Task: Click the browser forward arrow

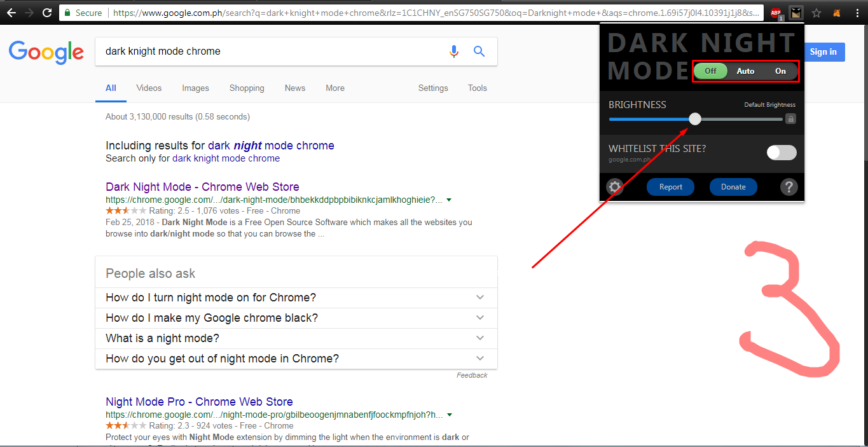Action: coord(29,13)
